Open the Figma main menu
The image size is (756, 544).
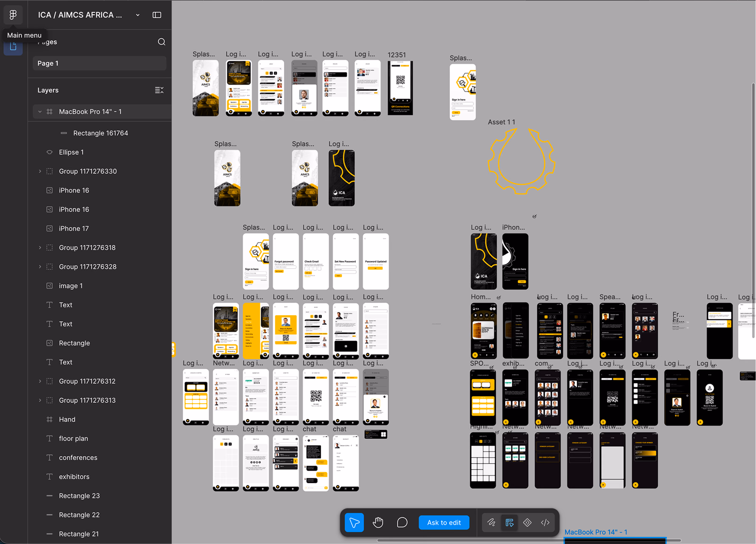[13, 15]
